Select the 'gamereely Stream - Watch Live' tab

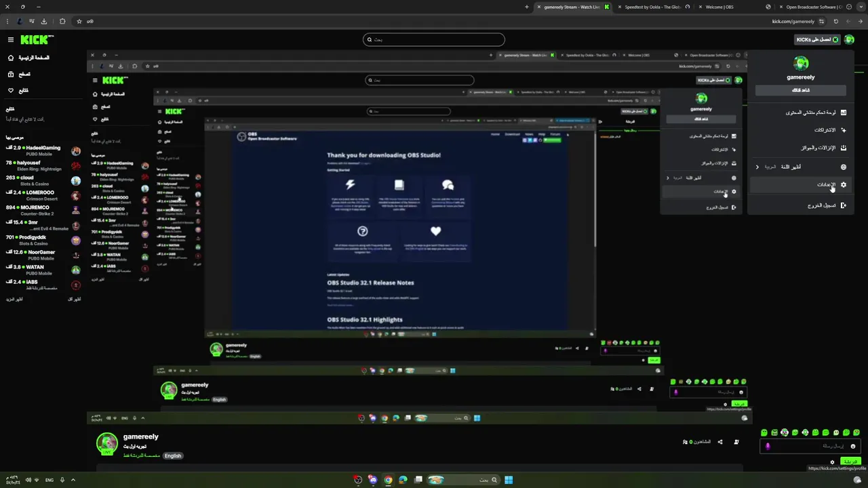(572, 7)
